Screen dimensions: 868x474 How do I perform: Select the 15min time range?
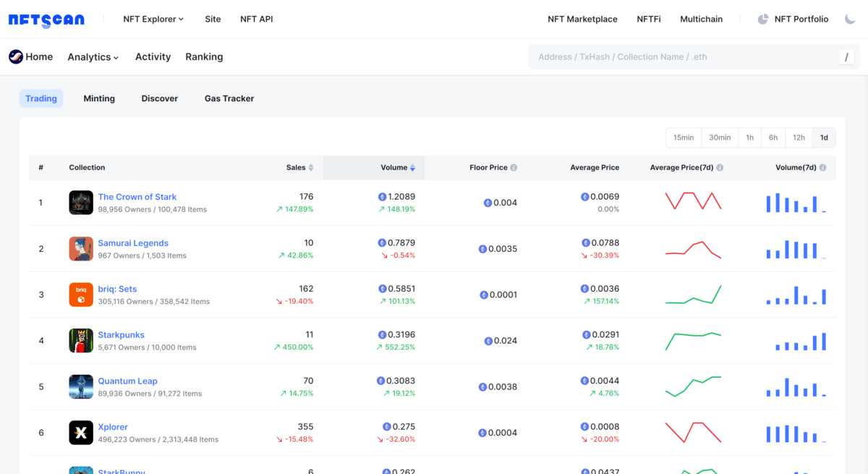tap(683, 137)
